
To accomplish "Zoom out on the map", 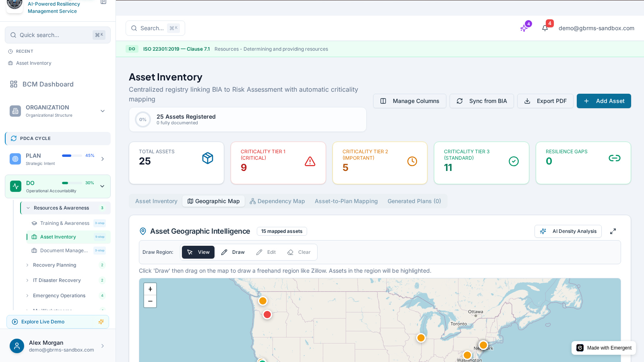I will [150, 301].
